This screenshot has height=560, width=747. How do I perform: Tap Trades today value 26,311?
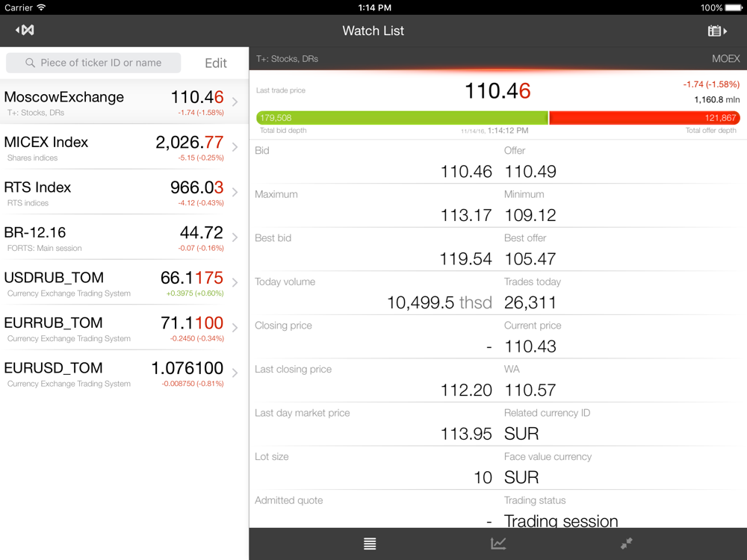pos(530,303)
